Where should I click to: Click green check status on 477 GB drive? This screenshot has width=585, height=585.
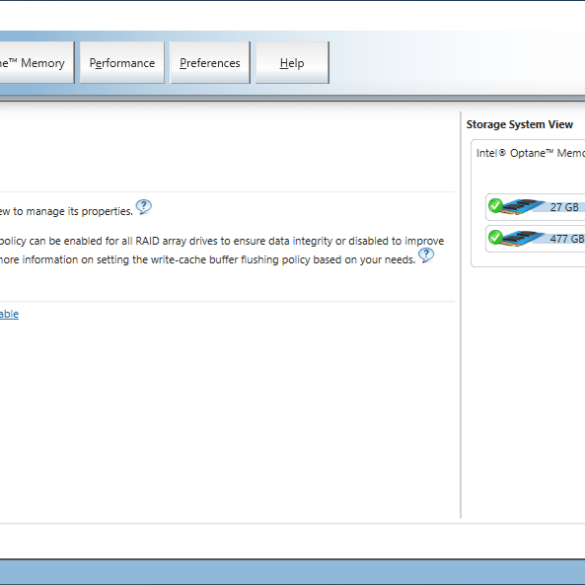tap(495, 237)
